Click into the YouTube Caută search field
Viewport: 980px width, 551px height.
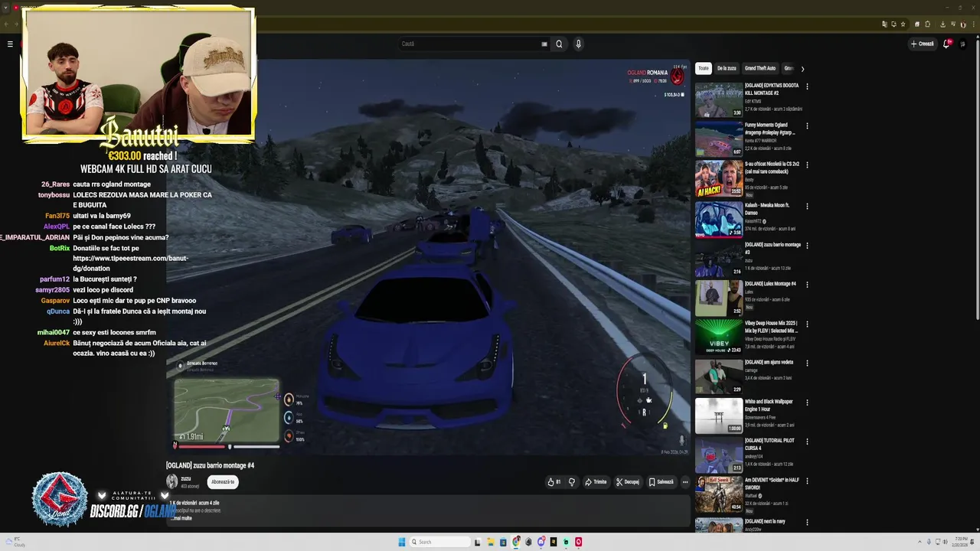click(469, 44)
